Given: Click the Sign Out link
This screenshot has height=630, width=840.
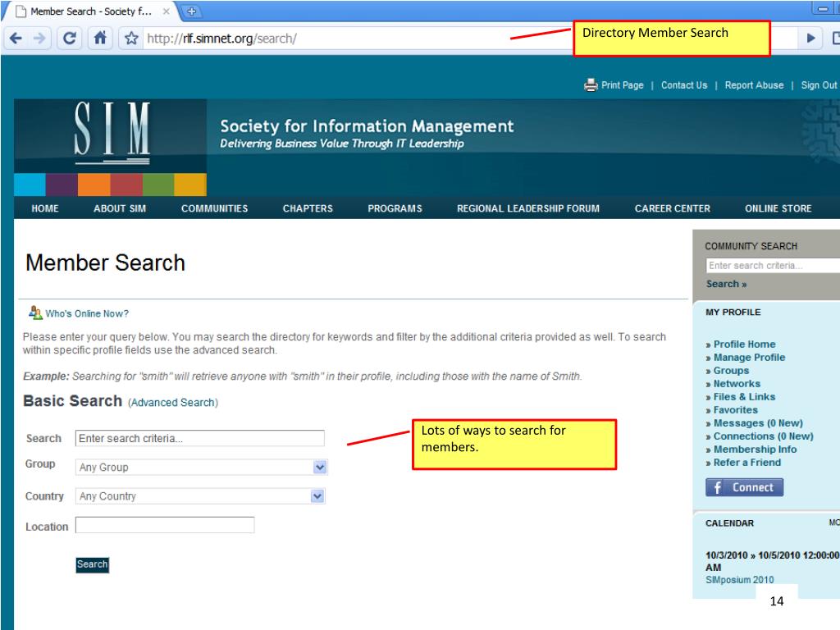Looking at the screenshot, I should point(819,85).
